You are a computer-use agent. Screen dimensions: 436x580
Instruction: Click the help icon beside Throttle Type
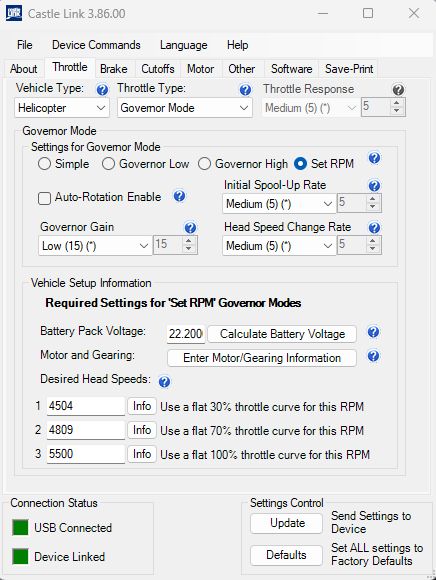[245, 90]
